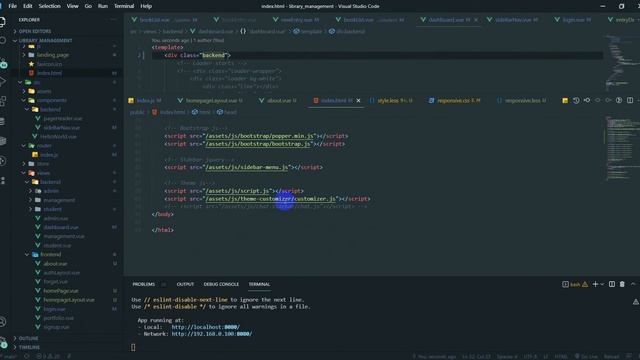
Task: Open the bash terminal shell indicator
Action: pyautogui.click(x=575, y=284)
